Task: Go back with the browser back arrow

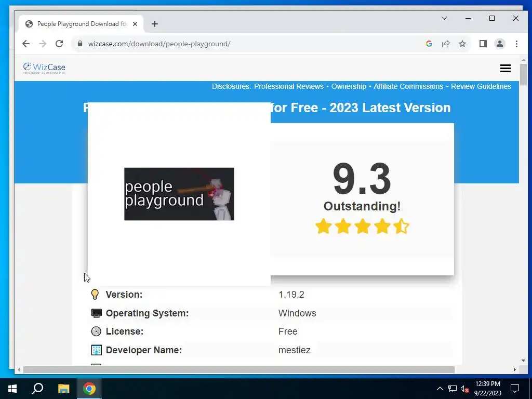Action: [x=26, y=44]
